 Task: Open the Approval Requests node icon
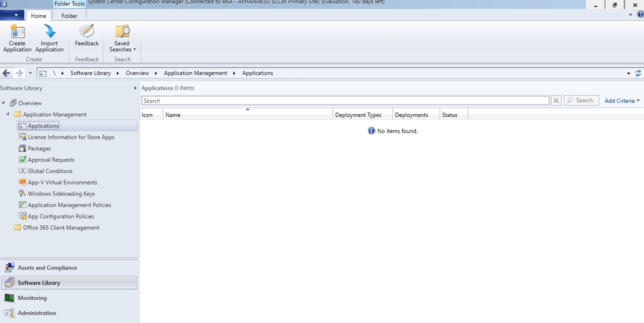[23, 160]
